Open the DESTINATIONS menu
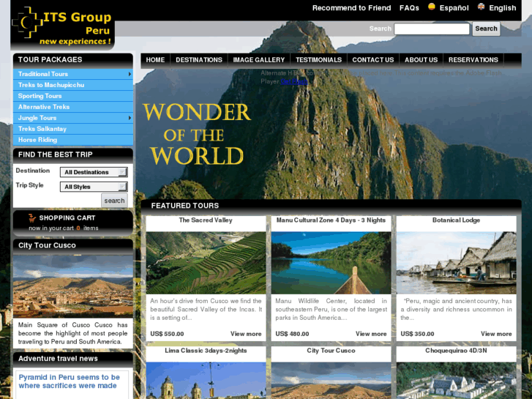This screenshot has width=532, height=399. pyautogui.click(x=199, y=60)
